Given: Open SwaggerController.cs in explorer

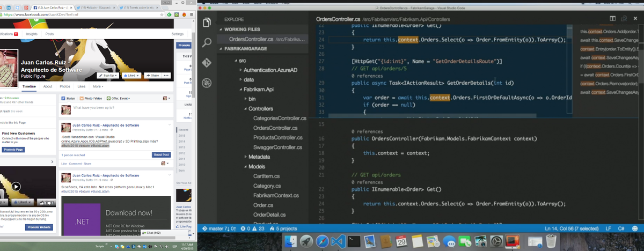Looking at the screenshot, I should (277, 147).
